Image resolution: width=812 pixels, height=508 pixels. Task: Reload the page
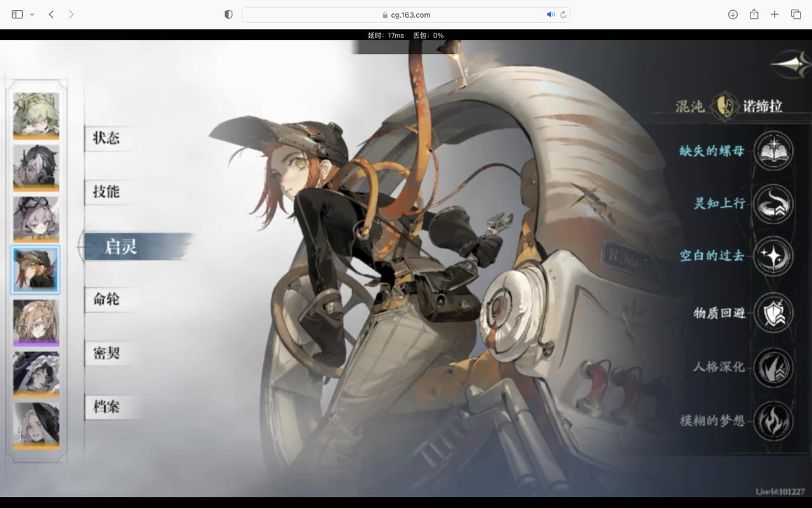(563, 15)
